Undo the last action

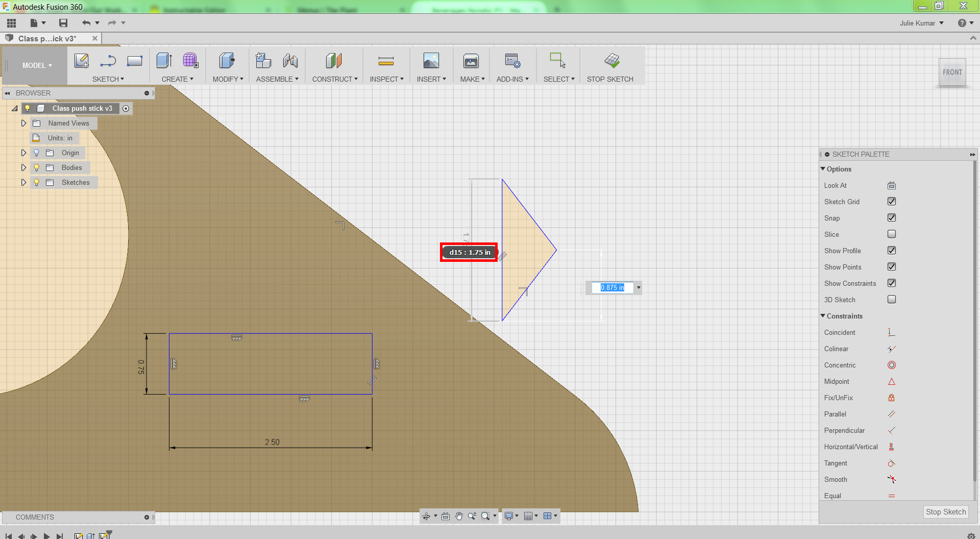point(86,23)
